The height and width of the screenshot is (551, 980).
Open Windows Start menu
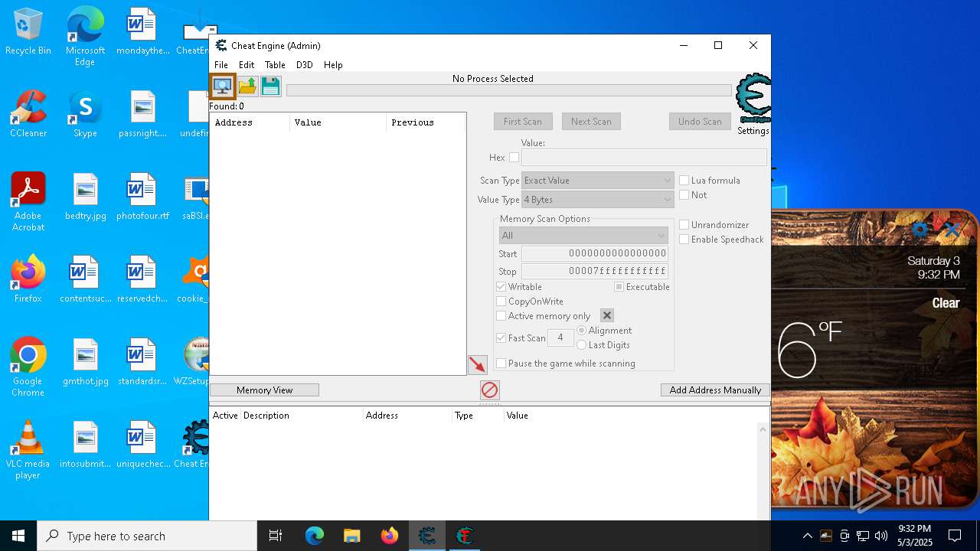click(x=18, y=536)
